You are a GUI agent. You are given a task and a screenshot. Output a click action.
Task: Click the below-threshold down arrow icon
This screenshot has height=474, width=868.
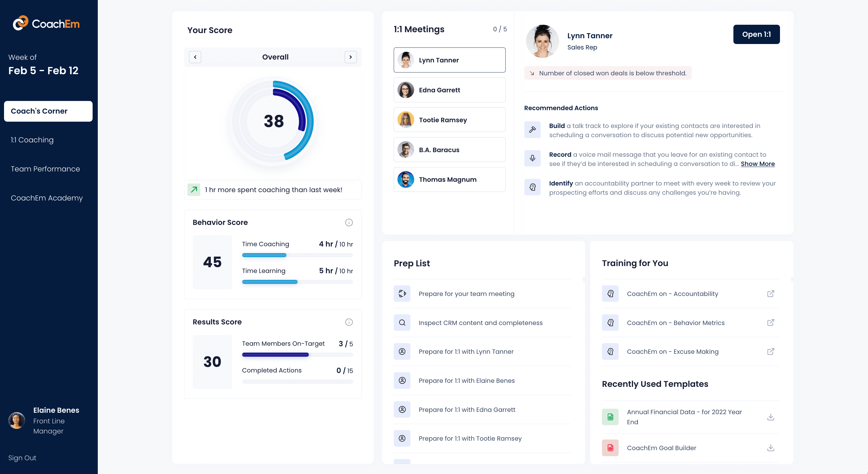click(x=532, y=73)
